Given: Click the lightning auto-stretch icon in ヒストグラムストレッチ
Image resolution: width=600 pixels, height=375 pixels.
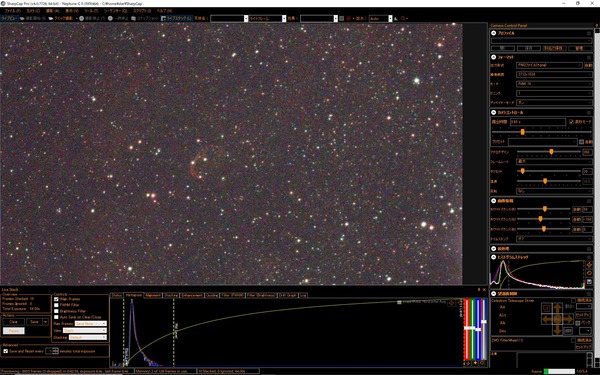Looking at the screenshot, I should click(x=589, y=265).
